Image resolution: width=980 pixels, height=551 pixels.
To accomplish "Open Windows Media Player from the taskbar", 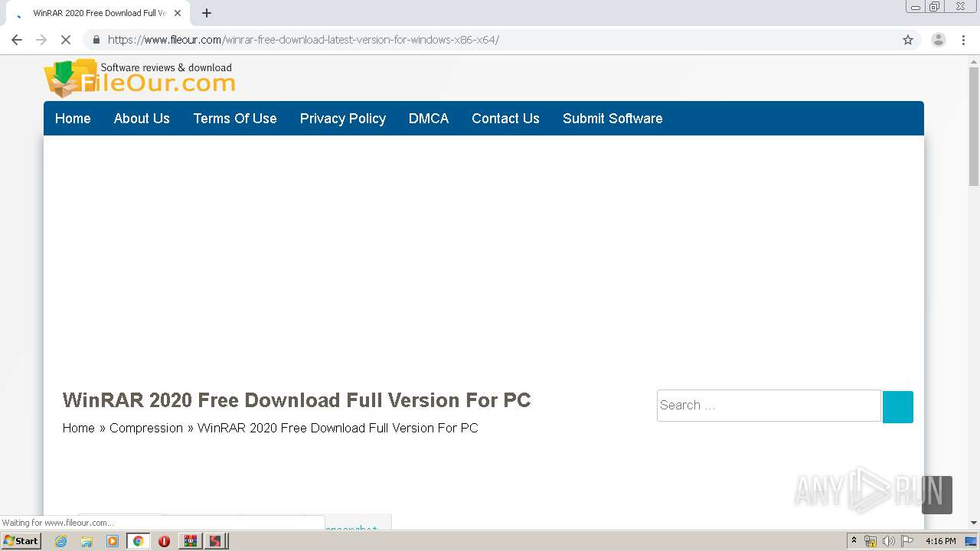I will [x=113, y=541].
